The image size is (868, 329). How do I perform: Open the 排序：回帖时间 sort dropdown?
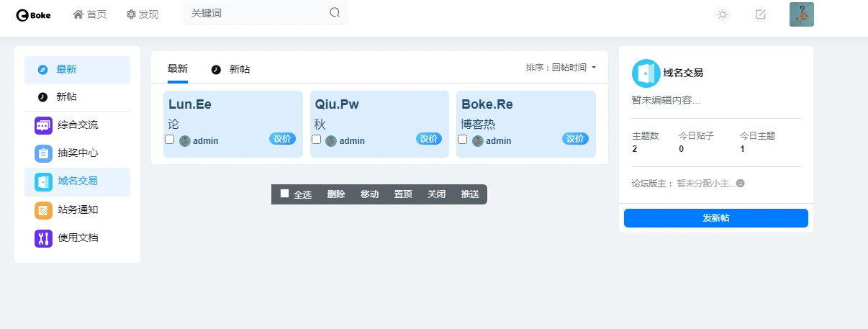point(561,68)
